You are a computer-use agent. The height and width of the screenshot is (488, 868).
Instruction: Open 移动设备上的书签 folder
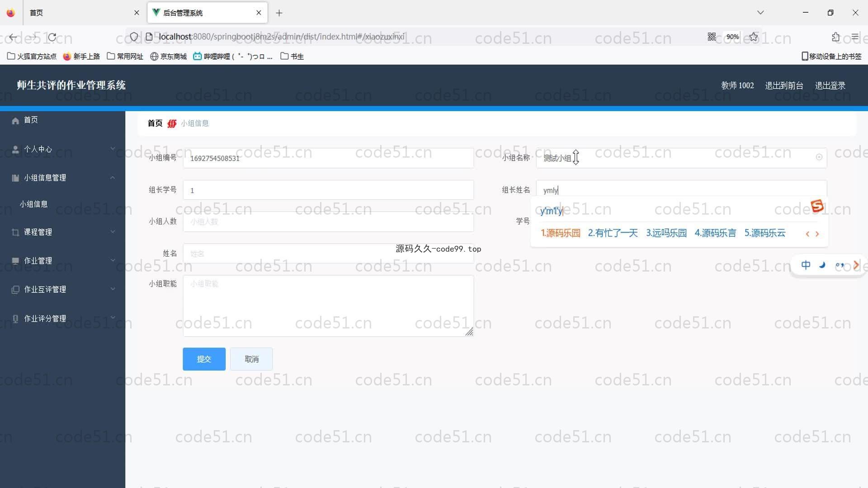tap(831, 56)
